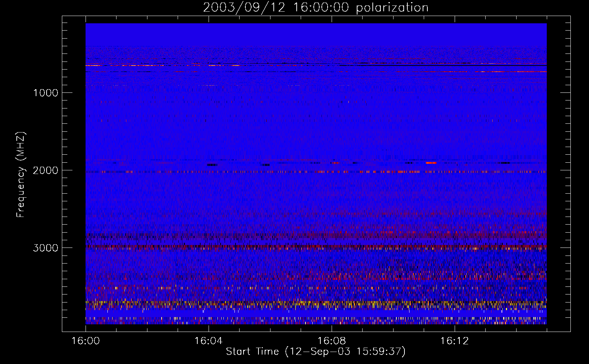Image resolution: width=589 pixels, height=364 pixels.
Task: Click the 16:04 time tick label
Action: point(209,341)
